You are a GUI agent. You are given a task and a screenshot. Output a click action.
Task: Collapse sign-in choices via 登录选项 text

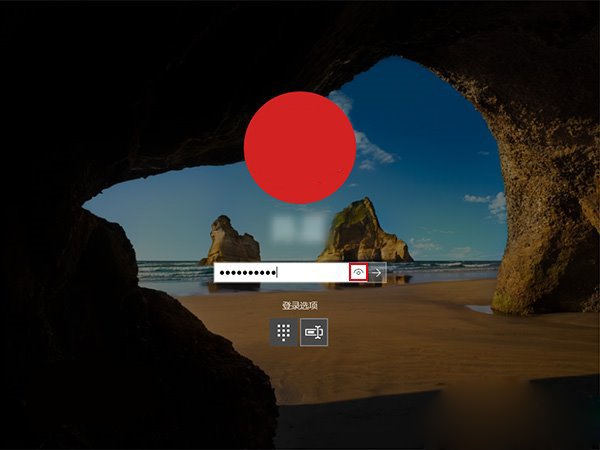[299, 303]
